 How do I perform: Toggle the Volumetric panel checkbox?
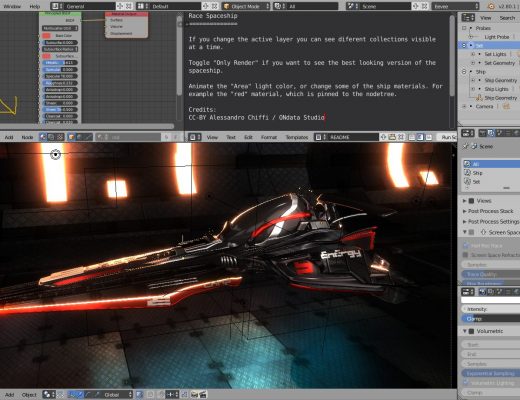point(472,331)
